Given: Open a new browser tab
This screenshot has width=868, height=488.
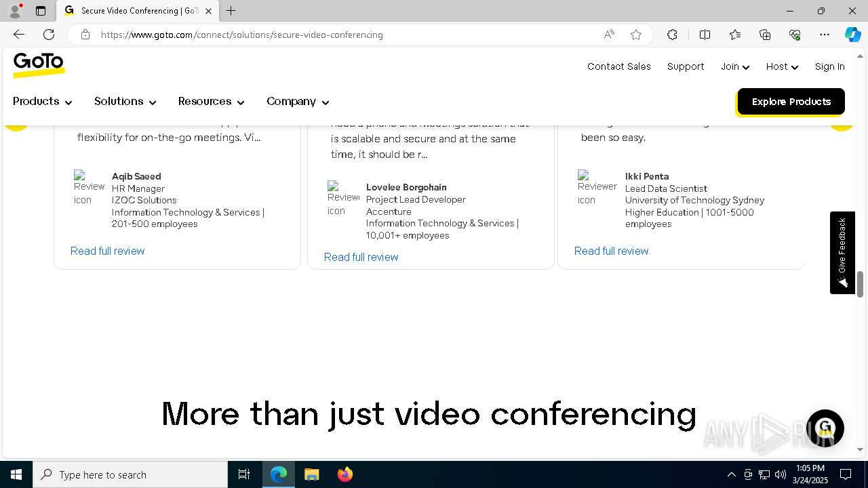Looking at the screenshot, I should [x=231, y=11].
